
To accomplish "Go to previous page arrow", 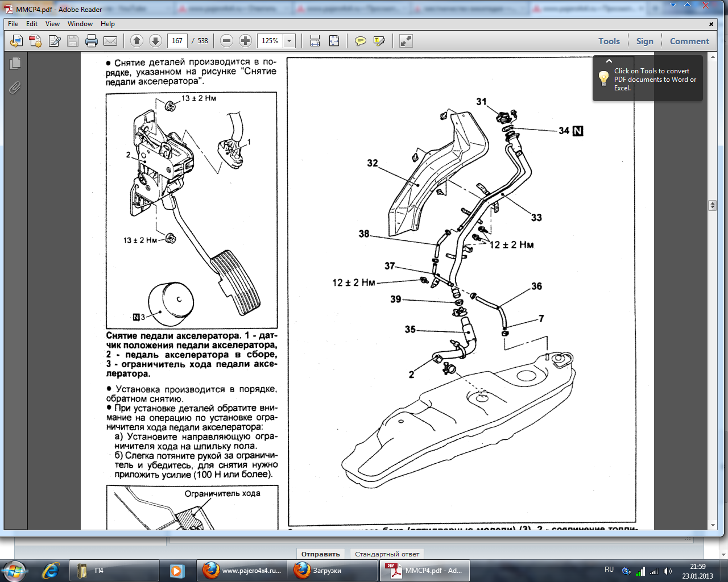I will coord(136,41).
